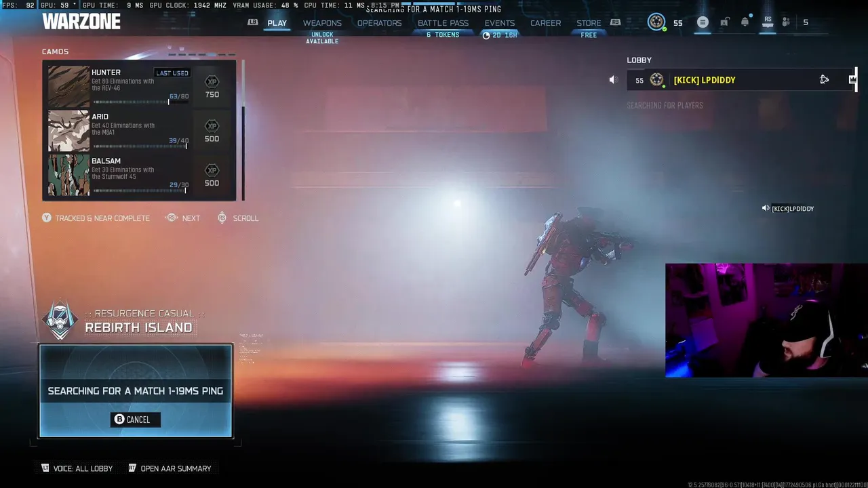Click the Free label under Store

[x=589, y=35]
